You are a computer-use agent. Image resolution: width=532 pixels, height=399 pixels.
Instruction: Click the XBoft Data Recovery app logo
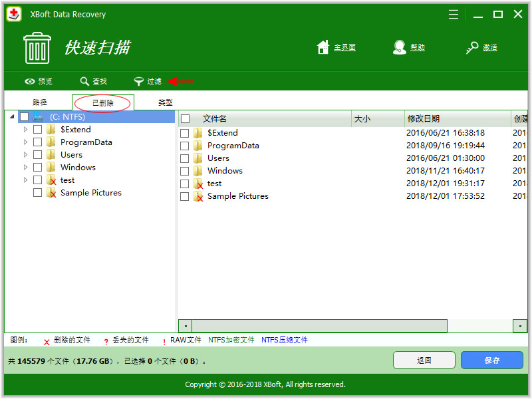tap(14, 14)
